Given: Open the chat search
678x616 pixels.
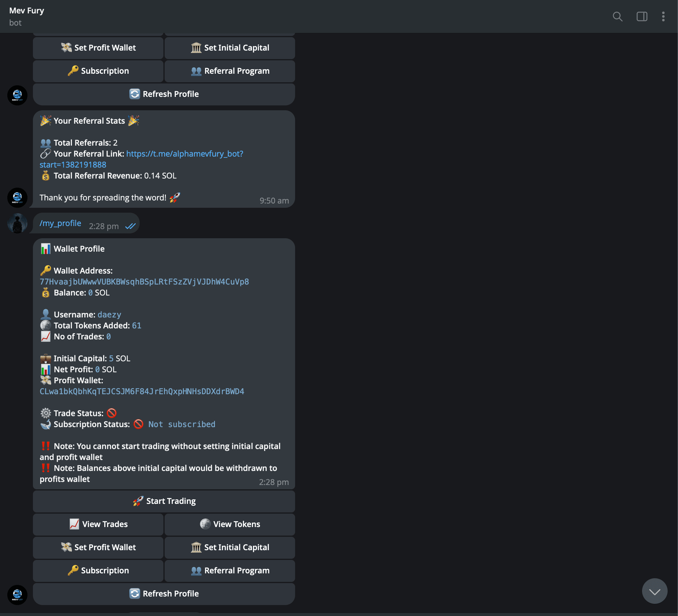Looking at the screenshot, I should point(617,16).
